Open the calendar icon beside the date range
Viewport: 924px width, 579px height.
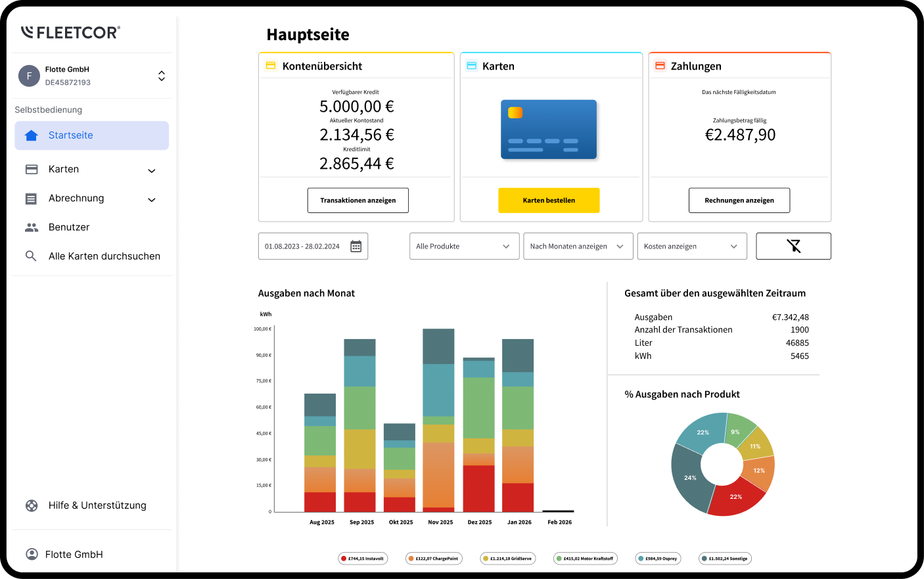tap(356, 245)
